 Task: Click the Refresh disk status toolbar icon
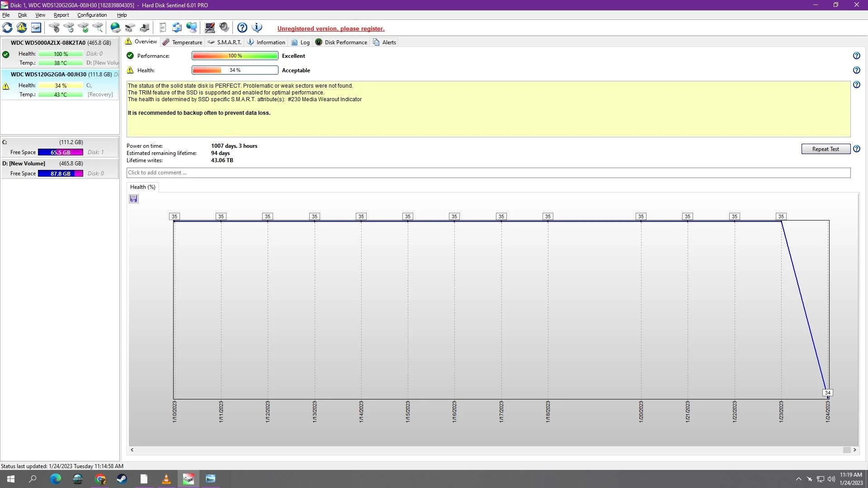(7, 28)
